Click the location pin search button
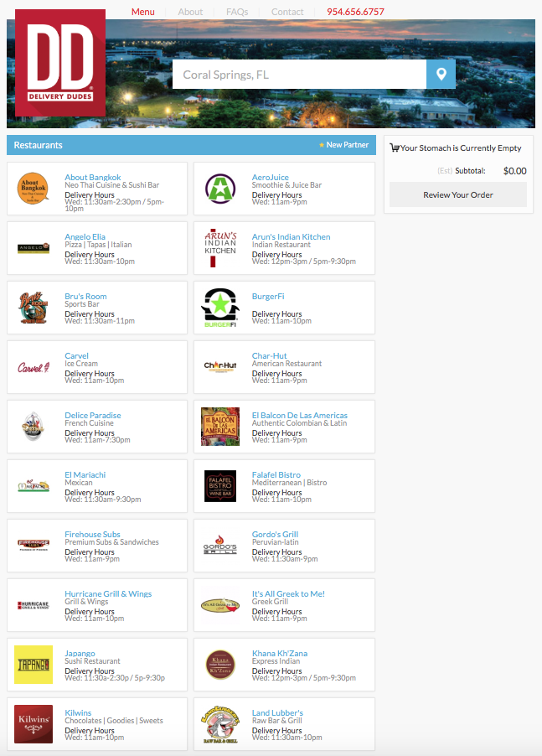Viewport: 542px width, 756px height. [441, 75]
